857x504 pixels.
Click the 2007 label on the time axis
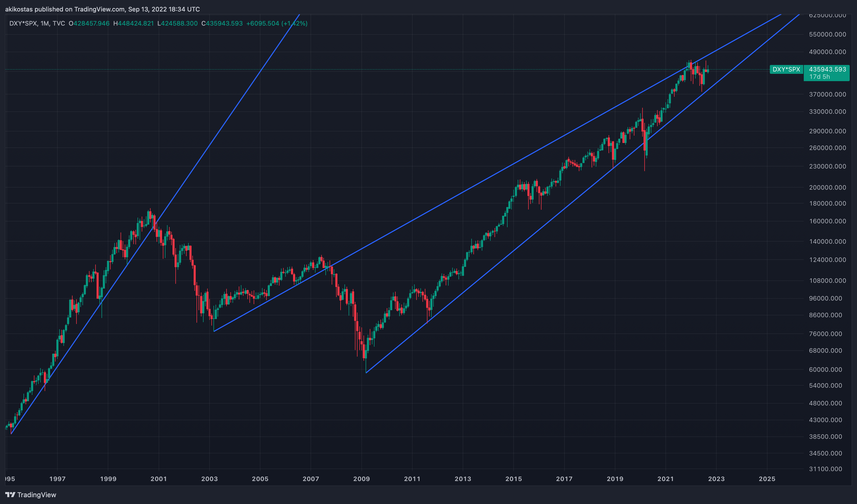(311, 479)
